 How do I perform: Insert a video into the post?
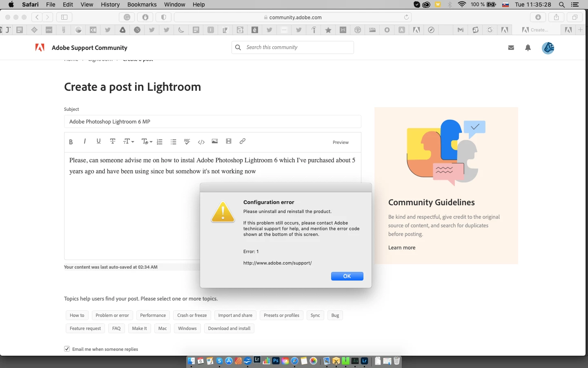pos(229,141)
